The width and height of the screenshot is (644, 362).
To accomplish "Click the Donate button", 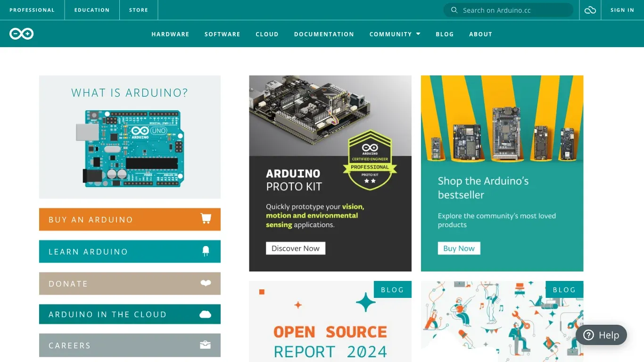I will [x=130, y=283].
